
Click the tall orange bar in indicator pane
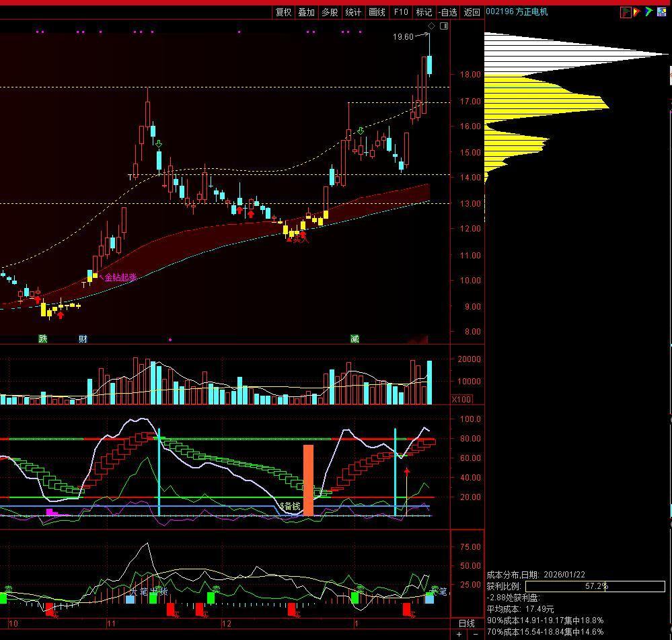coord(308,480)
